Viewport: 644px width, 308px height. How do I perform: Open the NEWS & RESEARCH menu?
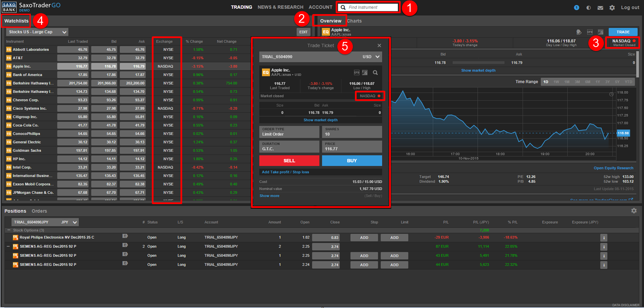[x=281, y=7]
